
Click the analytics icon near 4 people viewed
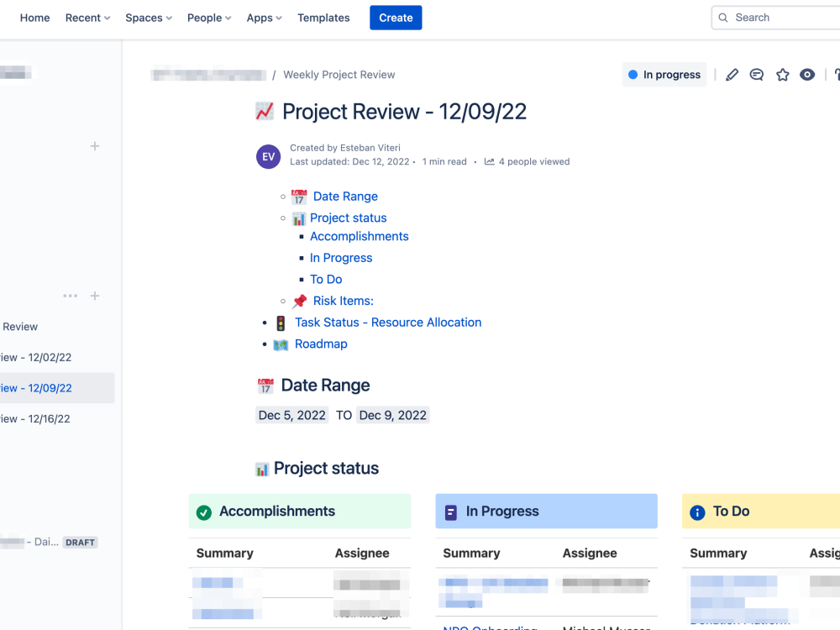pyautogui.click(x=489, y=162)
